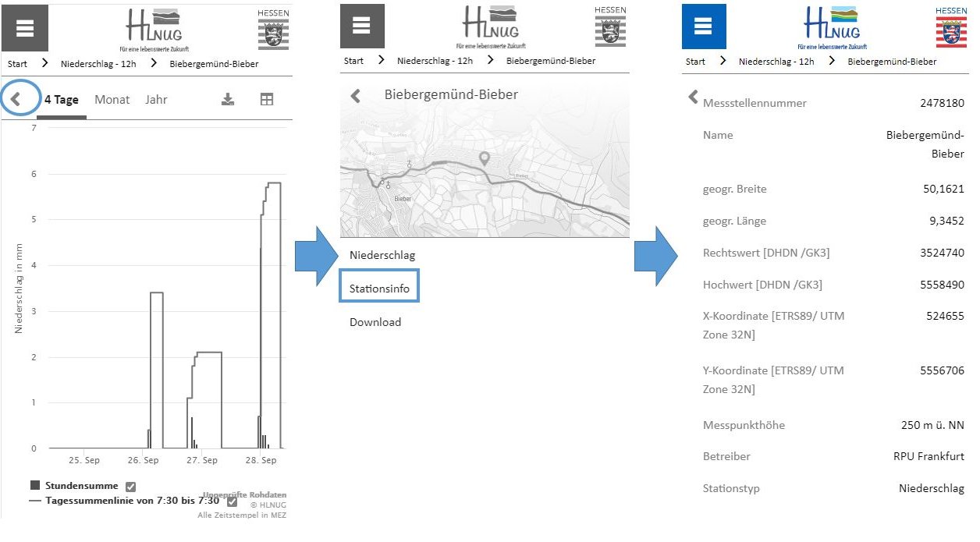Viewport: 980px width, 542px height.
Task: Switch to the Jahr tab
Action: 156,100
